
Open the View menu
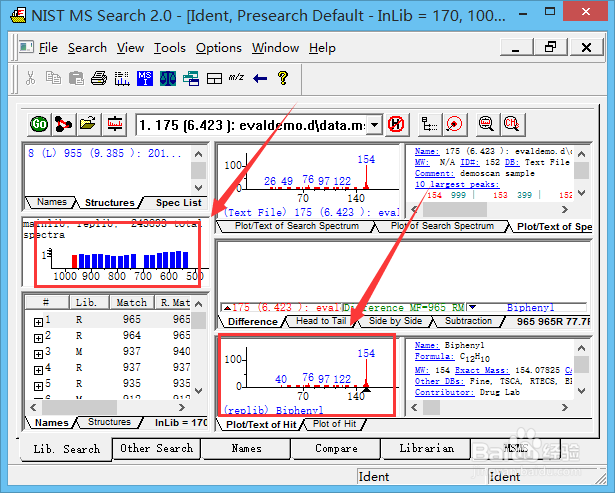[130, 48]
